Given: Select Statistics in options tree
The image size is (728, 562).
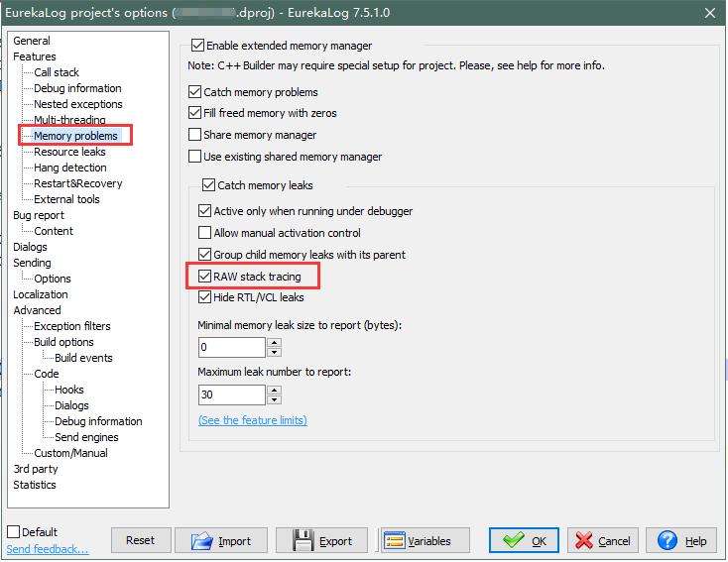Looking at the screenshot, I should pos(35,485).
